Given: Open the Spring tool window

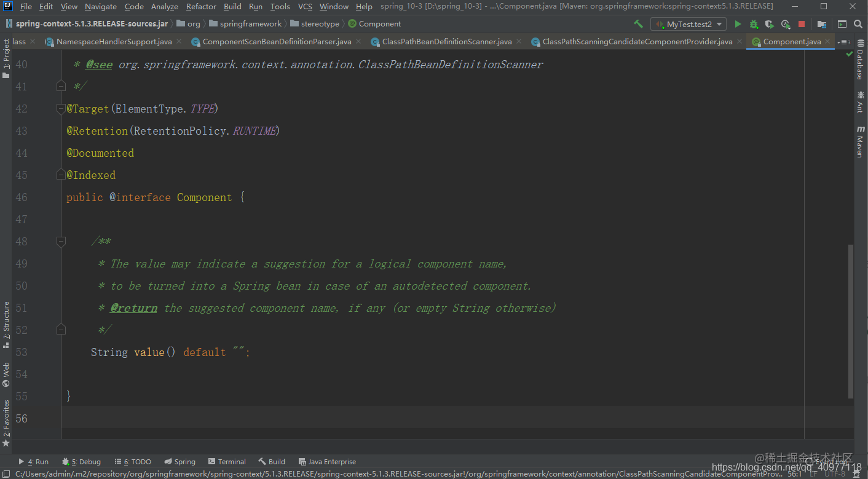Looking at the screenshot, I should [x=180, y=462].
